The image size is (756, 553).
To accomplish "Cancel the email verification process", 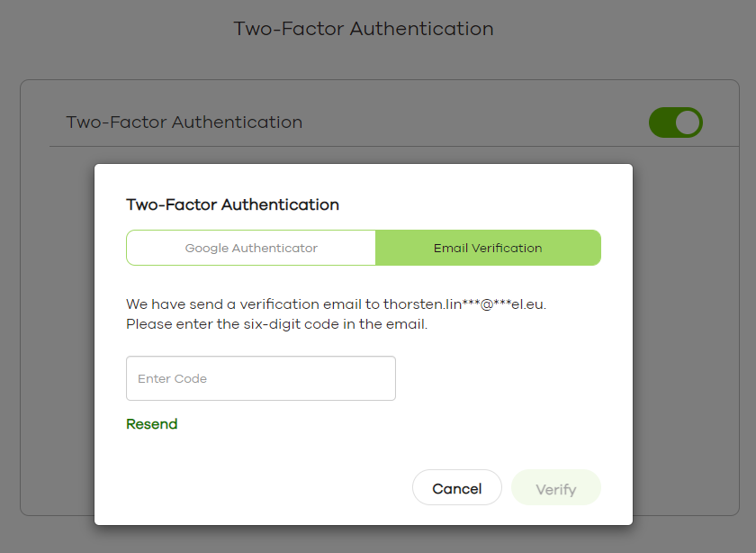I will click(456, 487).
